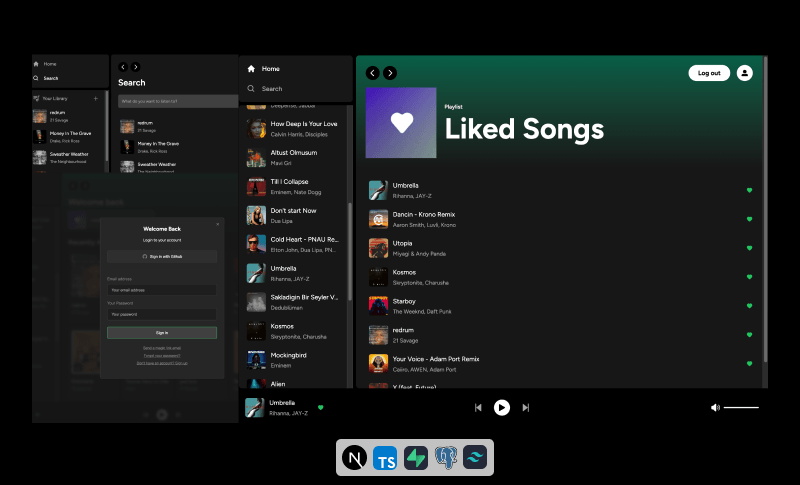Click the Next.js icon in the bottom dock
The image size is (800, 485).
coord(355,458)
